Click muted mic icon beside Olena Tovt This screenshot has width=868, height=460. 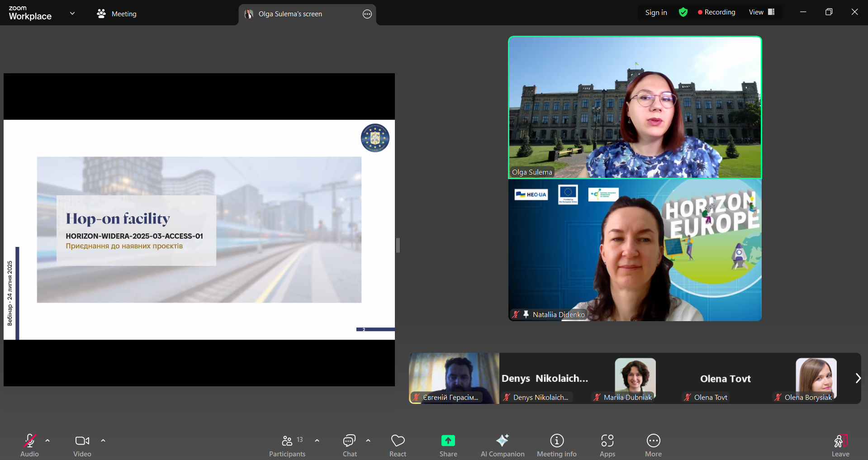pyautogui.click(x=688, y=397)
